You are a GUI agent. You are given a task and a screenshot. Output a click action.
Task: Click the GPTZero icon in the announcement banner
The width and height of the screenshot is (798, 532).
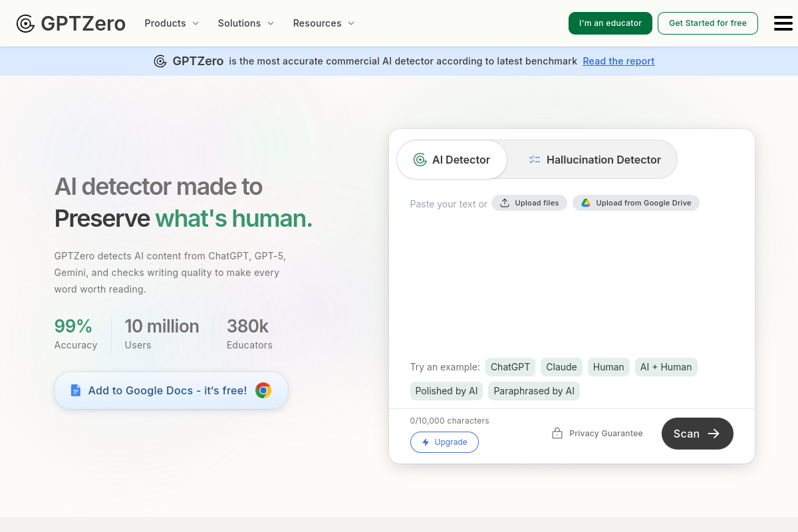(x=160, y=61)
